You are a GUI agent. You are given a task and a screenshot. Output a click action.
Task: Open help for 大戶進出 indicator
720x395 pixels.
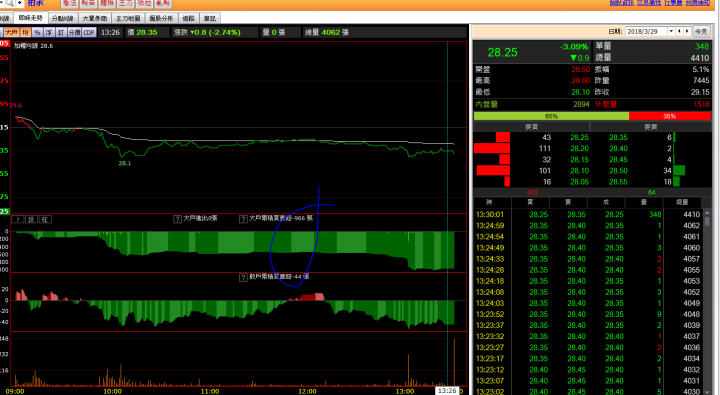click(x=178, y=219)
